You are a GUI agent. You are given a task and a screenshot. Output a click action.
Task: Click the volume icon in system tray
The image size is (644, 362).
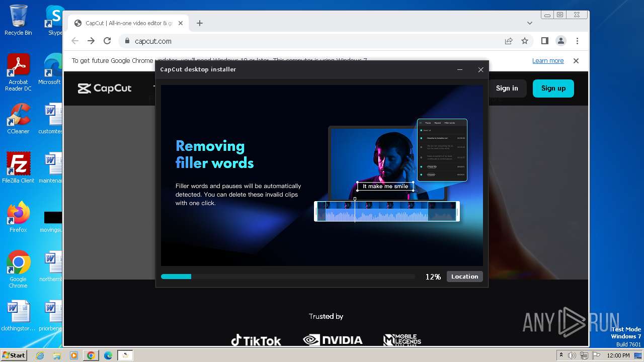(572, 355)
